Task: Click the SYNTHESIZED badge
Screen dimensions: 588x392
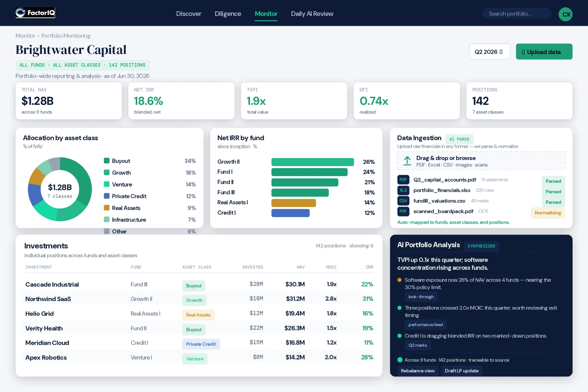Action: (481, 246)
